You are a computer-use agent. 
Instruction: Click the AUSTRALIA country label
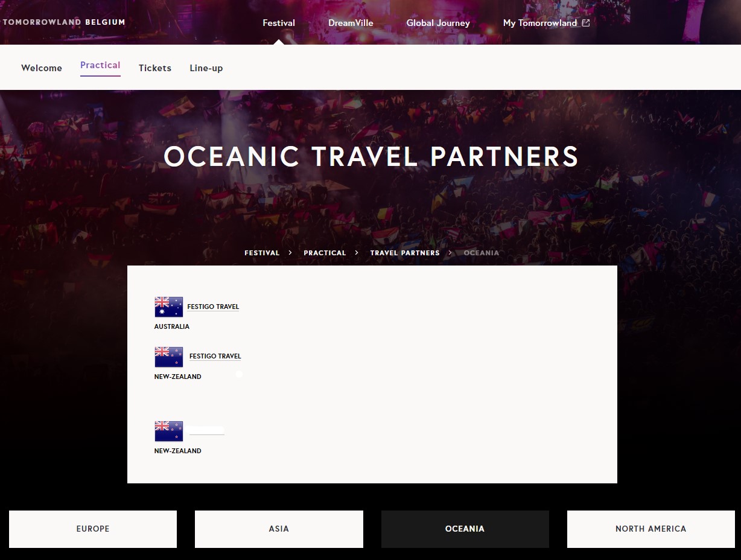tap(172, 326)
